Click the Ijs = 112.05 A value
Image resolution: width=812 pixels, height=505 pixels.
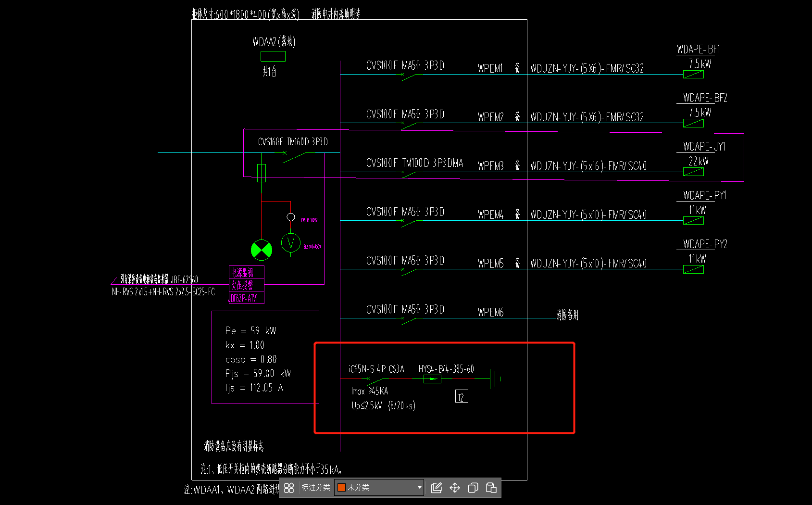point(254,388)
